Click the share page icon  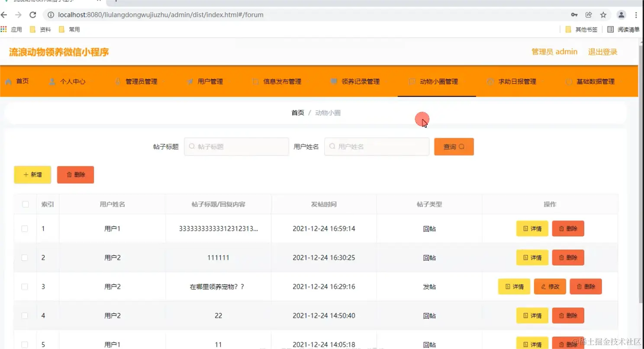[x=589, y=15]
